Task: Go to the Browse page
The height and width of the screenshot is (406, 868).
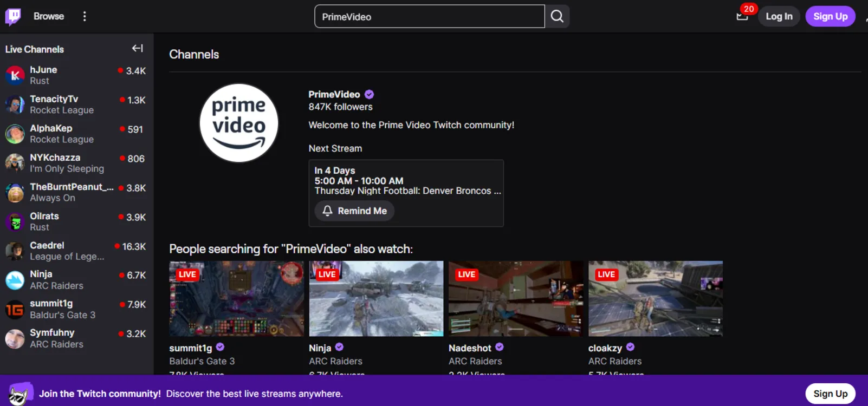Action: [49, 16]
